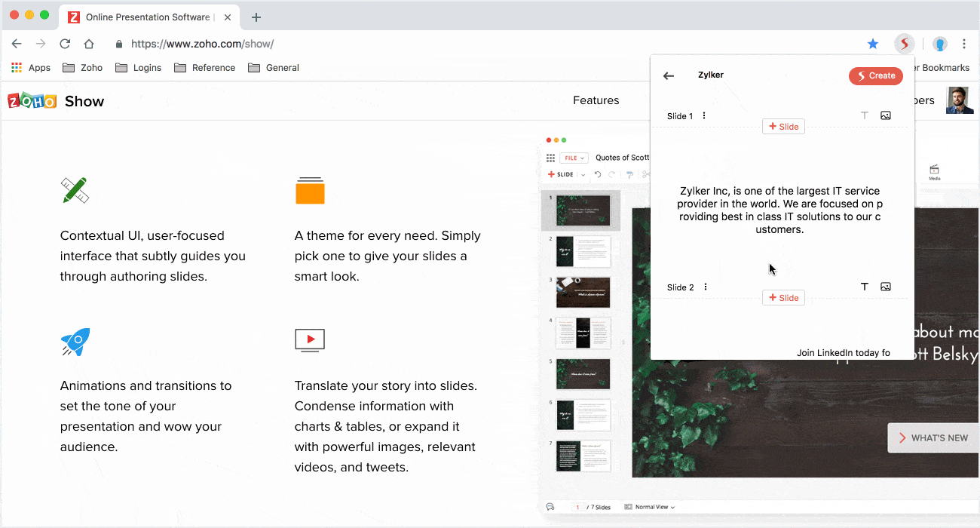Click the current slide number field
The width and height of the screenshot is (980, 528).
[578, 507]
